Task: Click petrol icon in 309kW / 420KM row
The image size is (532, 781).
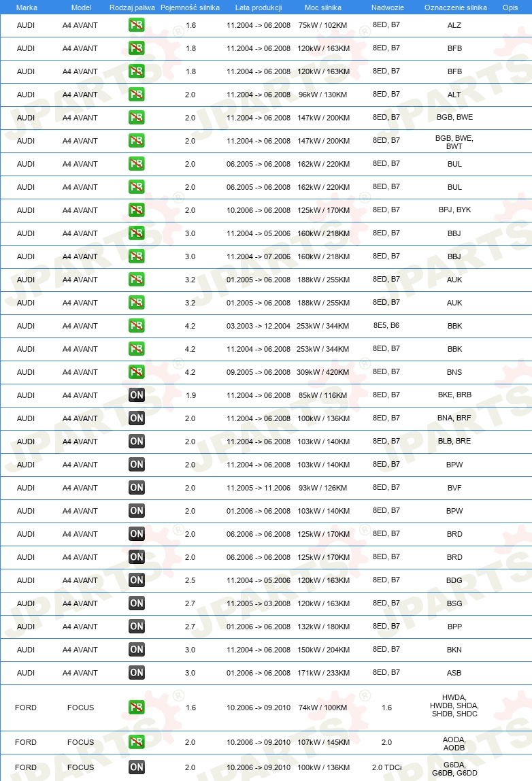Action: click(137, 372)
